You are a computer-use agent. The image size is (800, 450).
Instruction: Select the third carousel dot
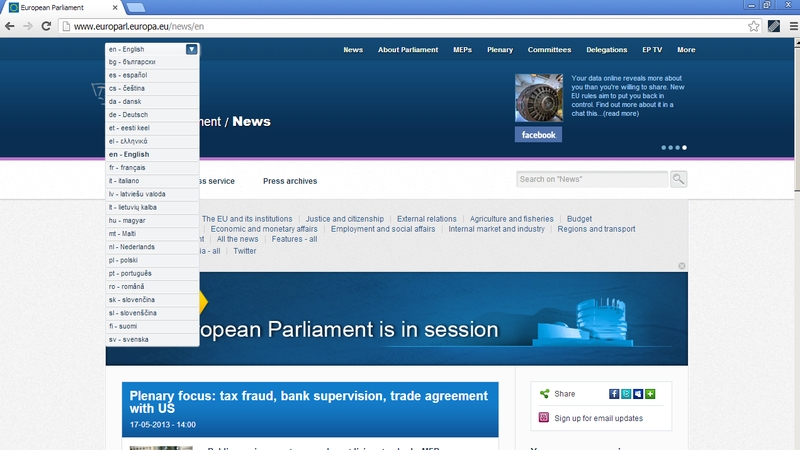(677, 147)
